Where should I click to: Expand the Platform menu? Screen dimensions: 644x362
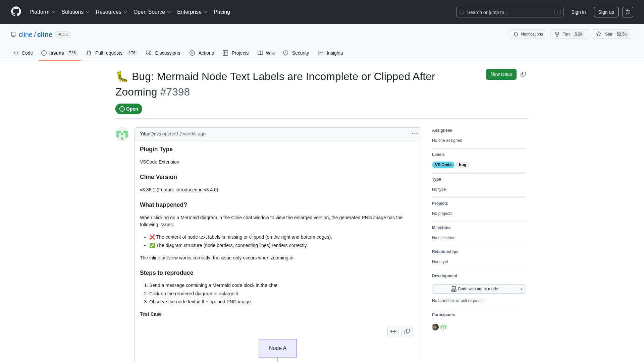tap(42, 12)
